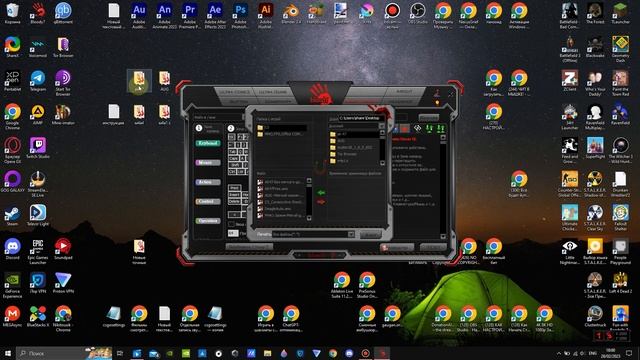Show hidden icons in the system tray
The width and height of the screenshot is (640, 360).
pyautogui.click(x=558, y=353)
